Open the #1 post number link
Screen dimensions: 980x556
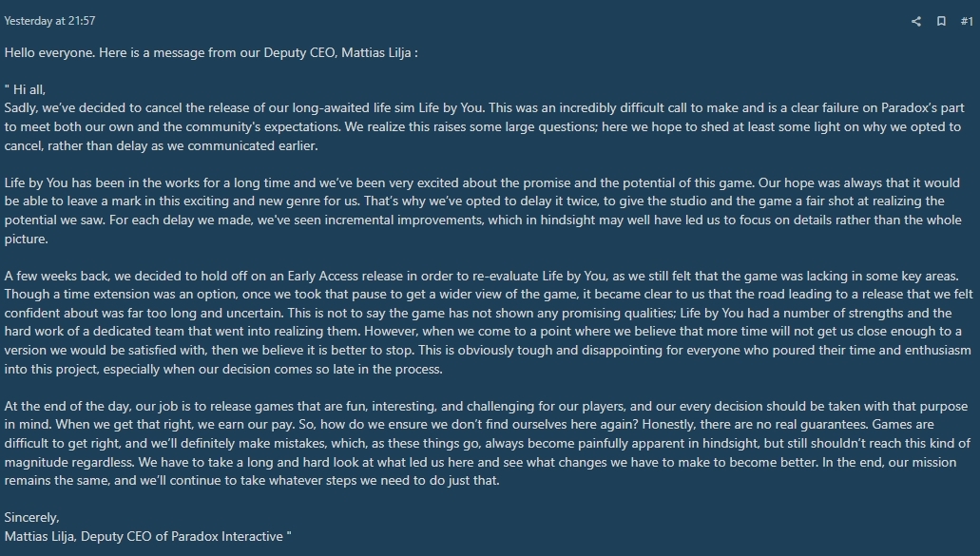pos(966,21)
